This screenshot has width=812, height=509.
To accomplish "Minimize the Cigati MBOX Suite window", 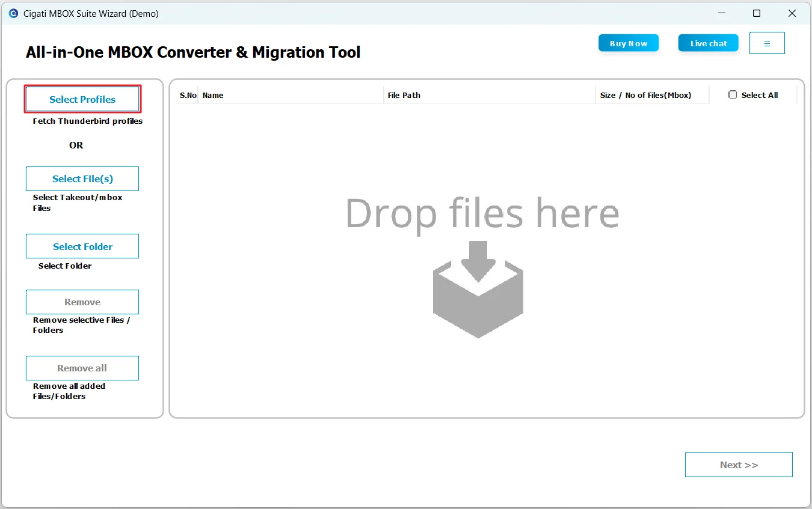I will [721, 13].
